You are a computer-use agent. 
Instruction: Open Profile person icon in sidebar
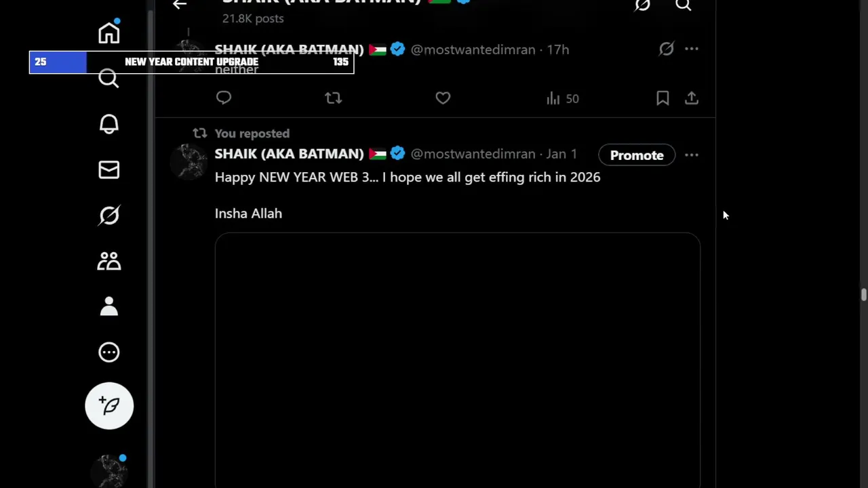click(108, 307)
